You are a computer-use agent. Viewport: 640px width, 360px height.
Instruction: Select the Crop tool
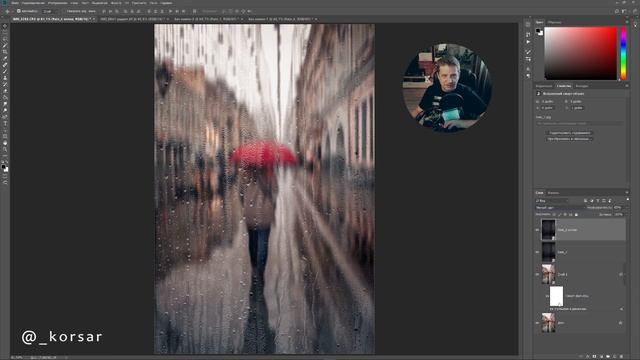pos(5,52)
